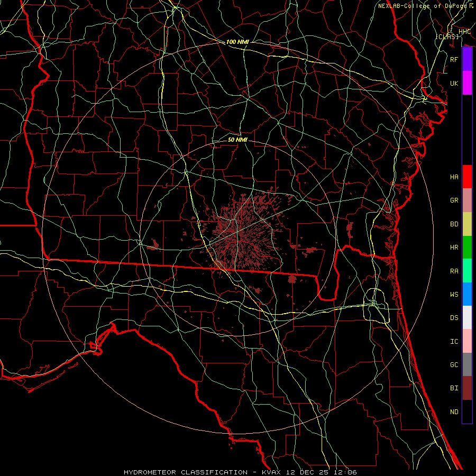Click the ND black legend swatch

tap(467, 411)
